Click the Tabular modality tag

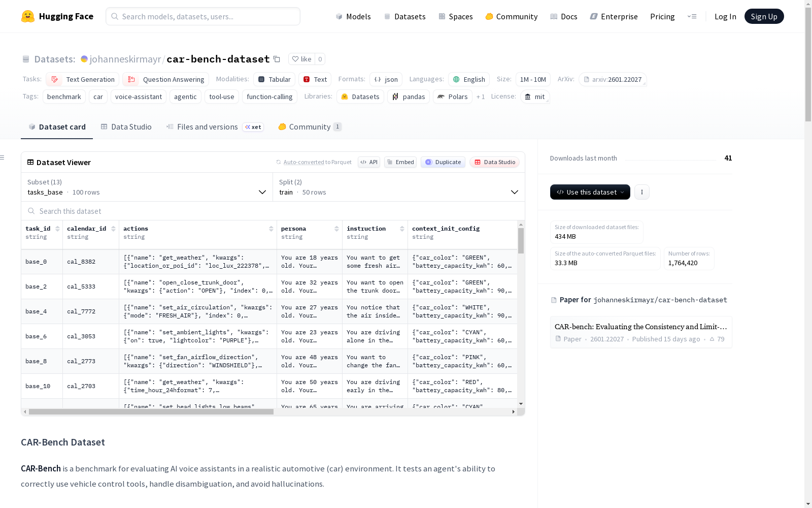274,79
